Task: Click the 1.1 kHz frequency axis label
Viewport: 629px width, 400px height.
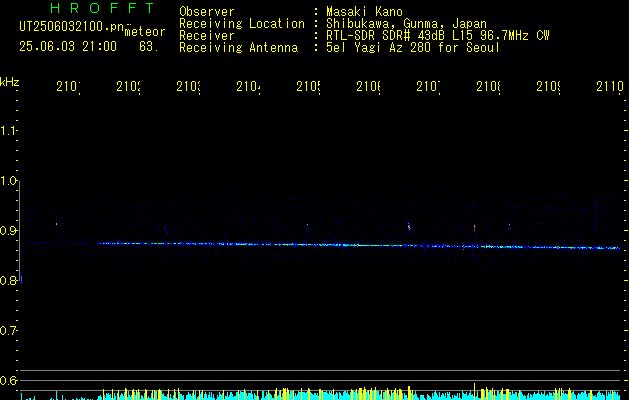Action: pyautogui.click(x=8, y=130)
